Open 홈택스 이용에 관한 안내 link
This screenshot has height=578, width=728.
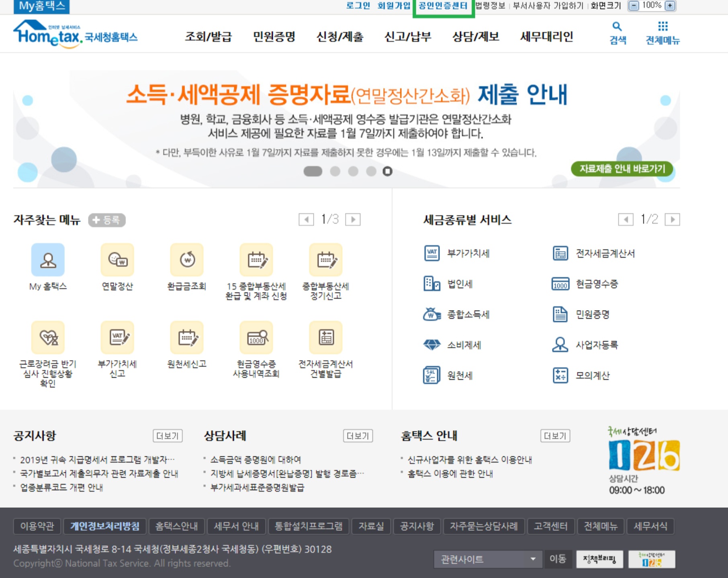pos(450,474)
